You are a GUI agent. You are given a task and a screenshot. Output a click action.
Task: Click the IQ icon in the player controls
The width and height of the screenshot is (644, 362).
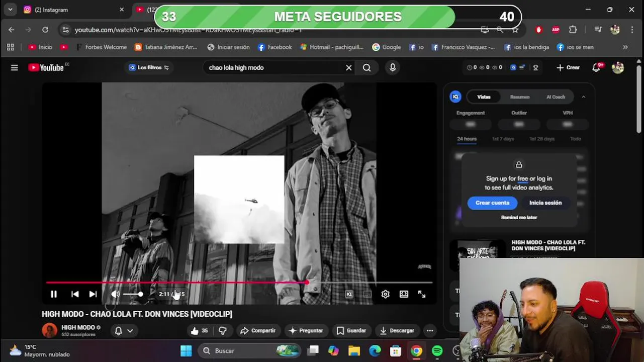point(349,294)
